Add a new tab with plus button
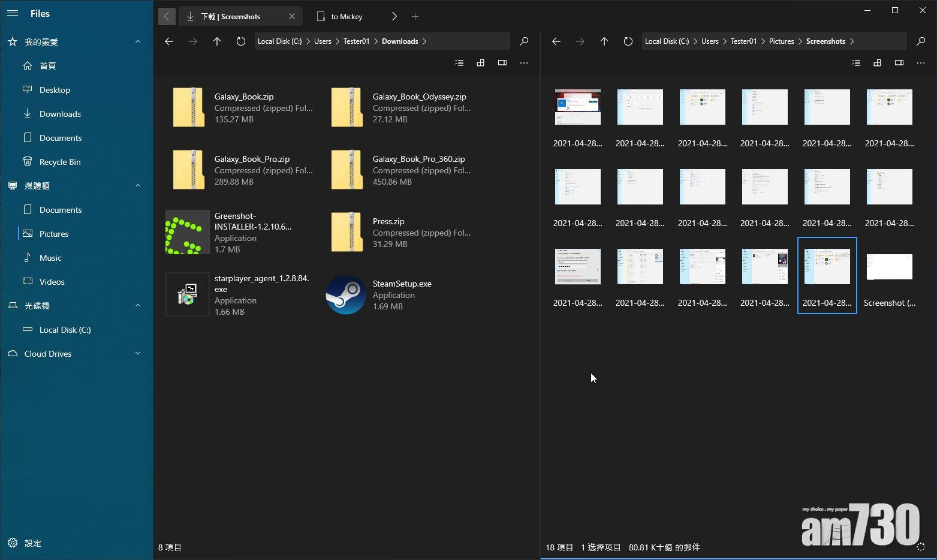 [x=415, y=17]
